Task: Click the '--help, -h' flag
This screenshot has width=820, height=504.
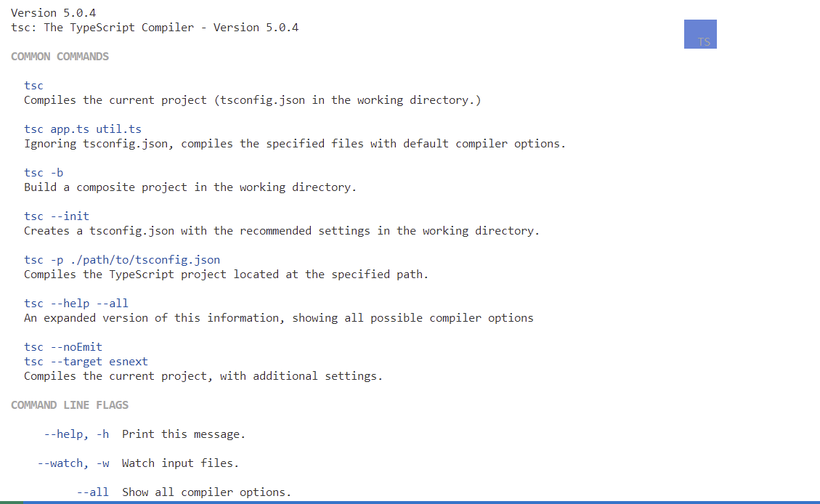Action: (x=76, y=434)
